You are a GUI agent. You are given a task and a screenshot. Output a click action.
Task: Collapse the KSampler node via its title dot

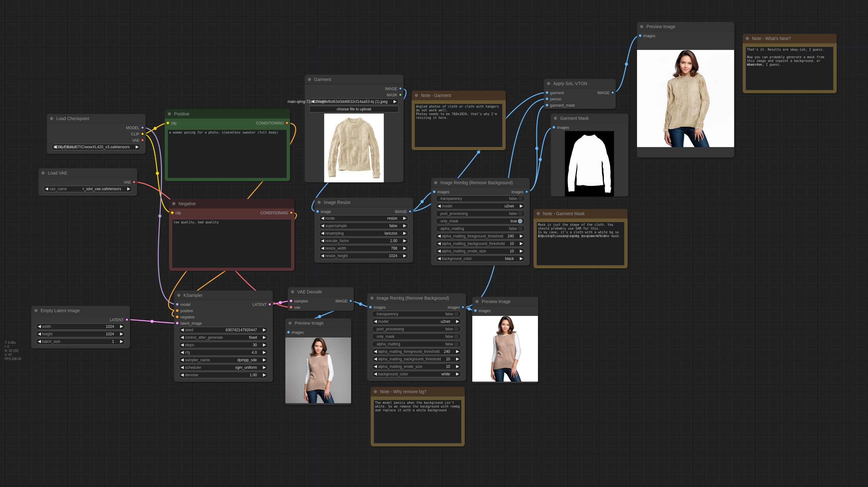pyautogui.click(x=178, y=295)
